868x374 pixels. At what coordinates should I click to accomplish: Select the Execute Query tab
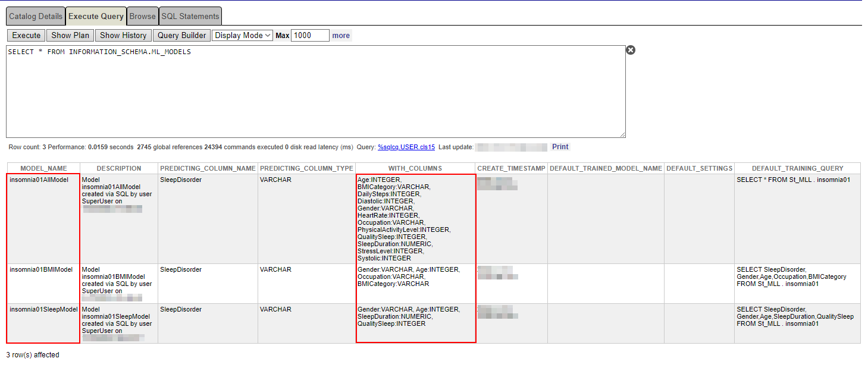[x=96, y=16]
